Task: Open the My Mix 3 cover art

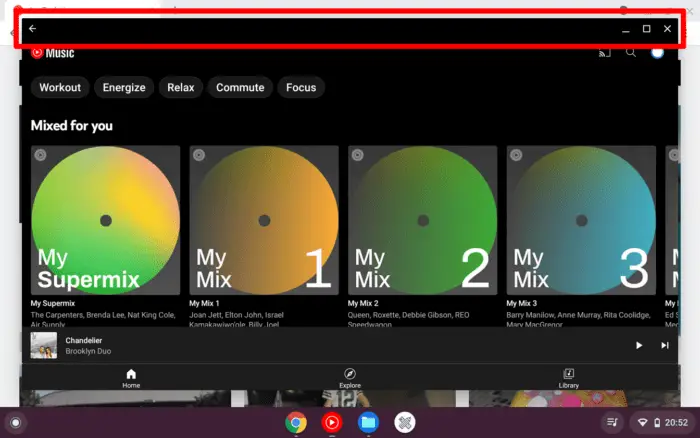Action: (581, 220)
